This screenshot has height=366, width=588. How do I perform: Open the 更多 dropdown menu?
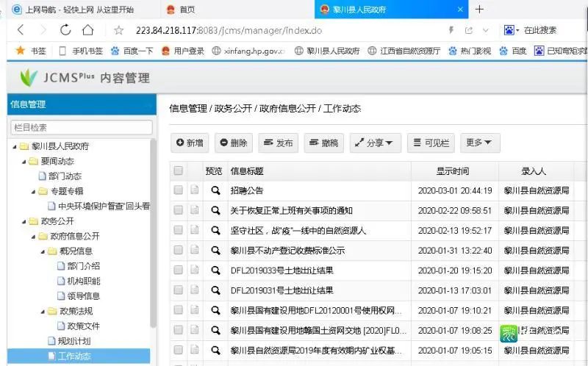pos(480,143)
